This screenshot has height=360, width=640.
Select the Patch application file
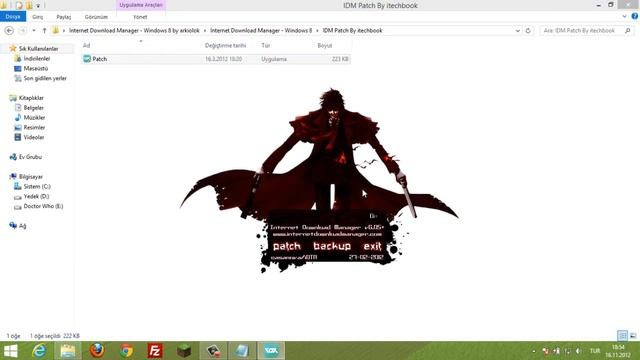click(x=216, y=59)
